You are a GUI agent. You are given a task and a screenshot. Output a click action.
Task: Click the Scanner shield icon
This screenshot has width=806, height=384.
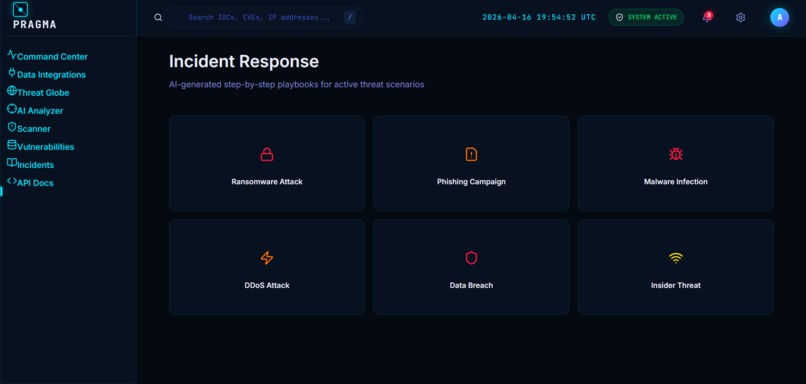point(12,126)
